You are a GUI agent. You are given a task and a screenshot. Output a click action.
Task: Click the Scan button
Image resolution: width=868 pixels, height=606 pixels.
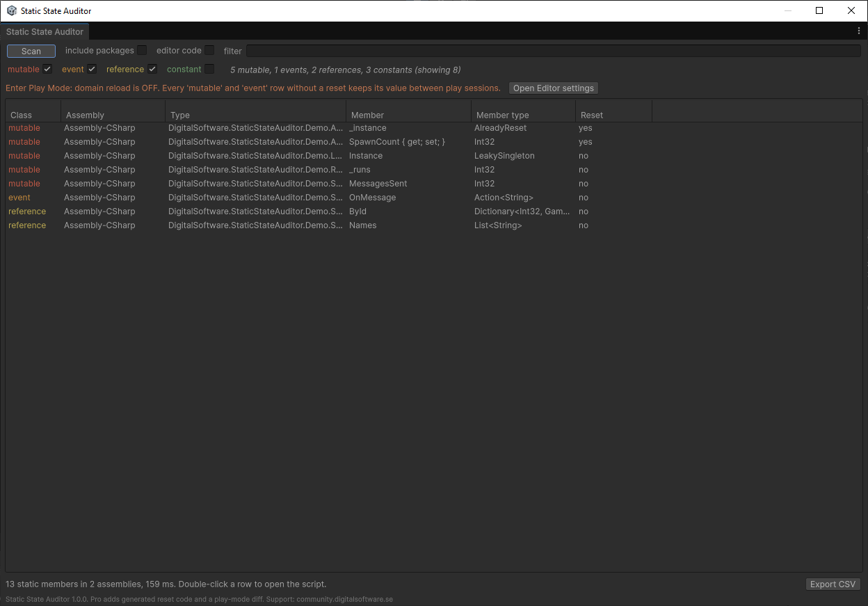point(31,51)
